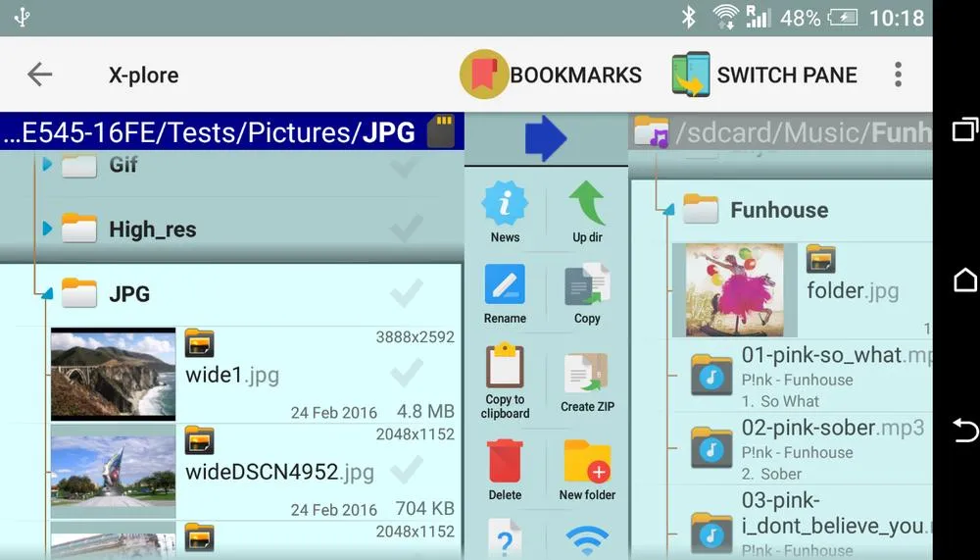This screenshot has width=980, height=560.
Task: Tap the audio icon of 02-pink-sober
Action: [x=711, y=448]
